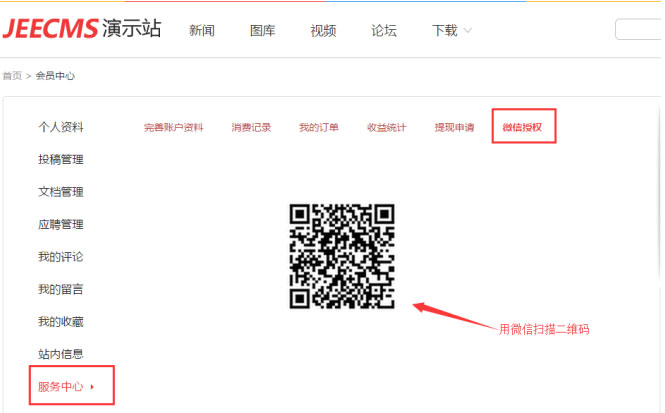Click the 首页 breadcrumb link
Screen dimensions: 665x413
(12, 76)
